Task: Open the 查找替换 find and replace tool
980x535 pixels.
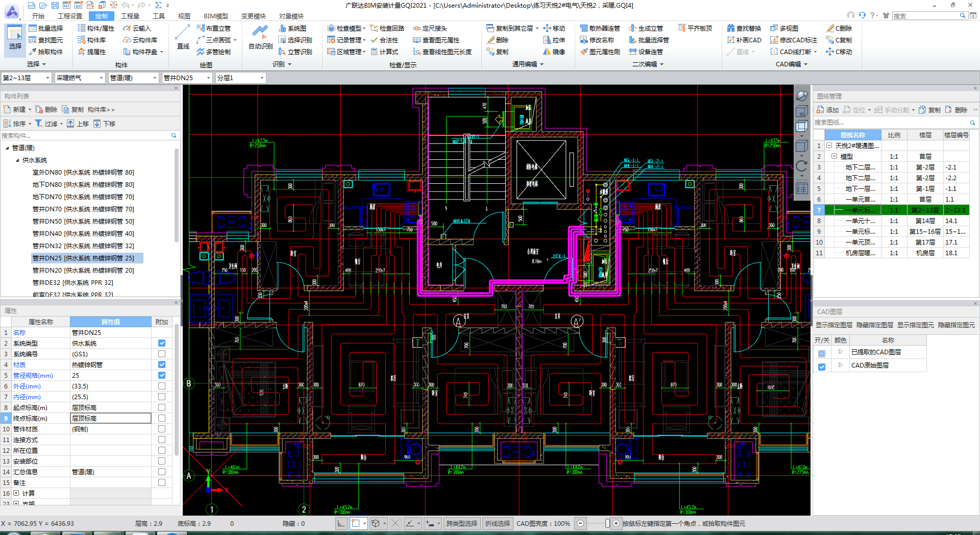Action: click(x=744, y=29)
